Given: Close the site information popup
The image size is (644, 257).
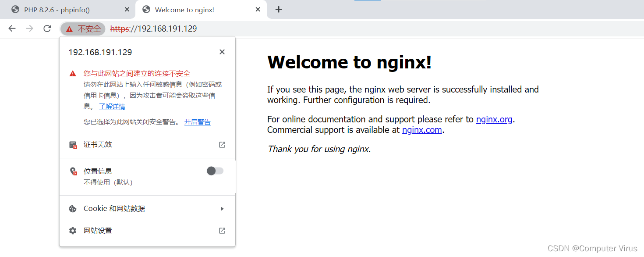Looking at the screenshot, I should click(x=222, y=52).
